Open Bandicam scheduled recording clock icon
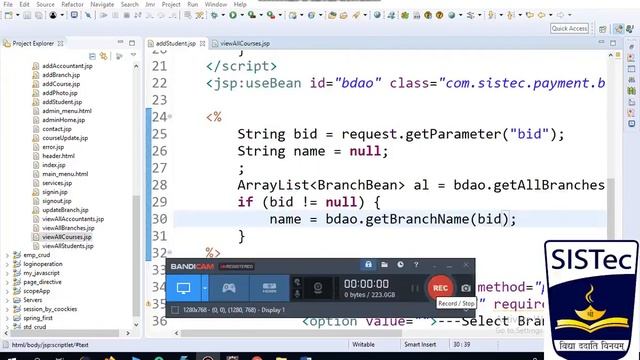The image size is (640, 360). (x=400, y=265)
